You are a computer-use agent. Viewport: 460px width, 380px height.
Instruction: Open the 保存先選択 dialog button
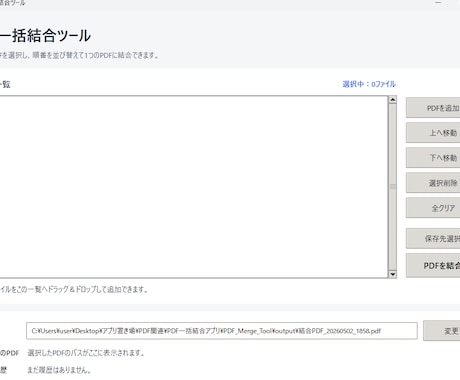coord(433,238)
